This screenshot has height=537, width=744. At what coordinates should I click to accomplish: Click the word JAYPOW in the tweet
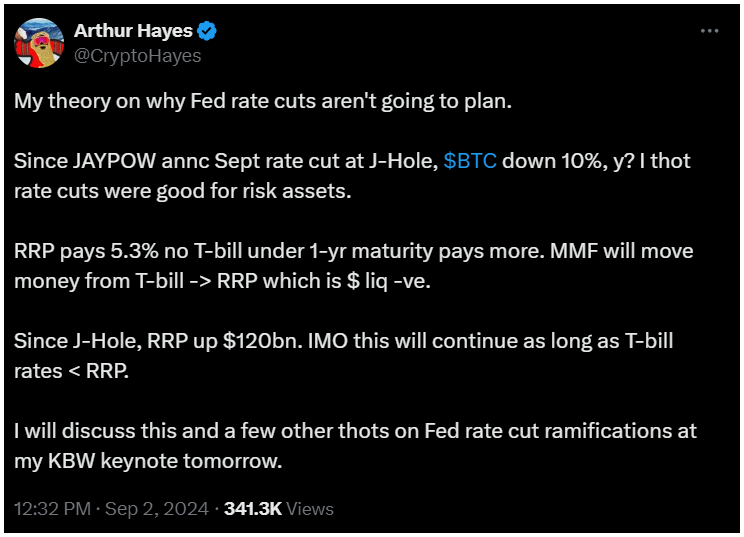click(114, 161)
